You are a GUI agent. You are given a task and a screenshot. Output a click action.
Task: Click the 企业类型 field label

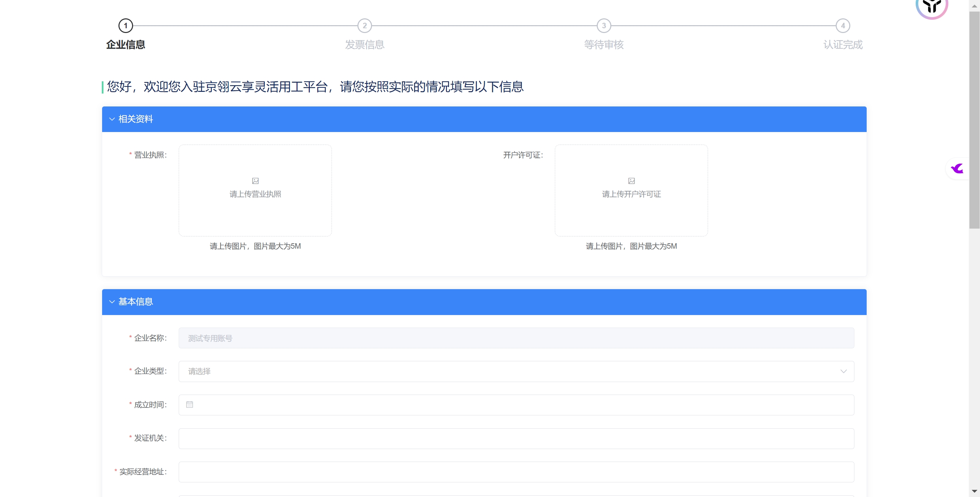coord(150,371)
